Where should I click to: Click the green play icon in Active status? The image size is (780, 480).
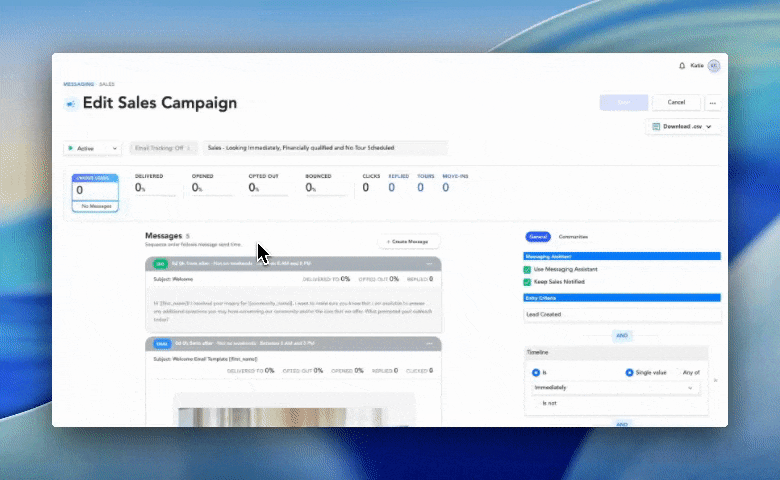71,148
